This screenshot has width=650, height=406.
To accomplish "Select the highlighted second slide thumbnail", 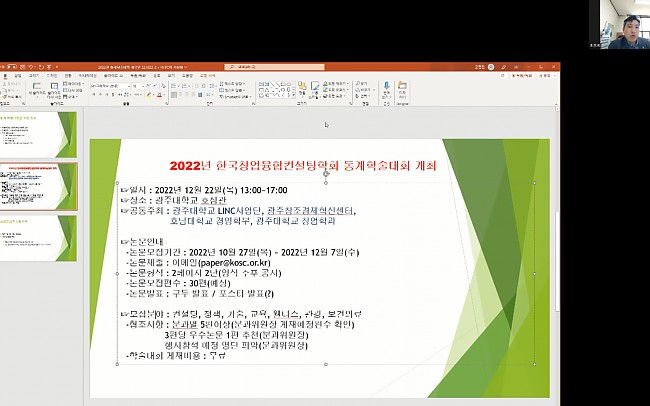I will click(39, 187).
